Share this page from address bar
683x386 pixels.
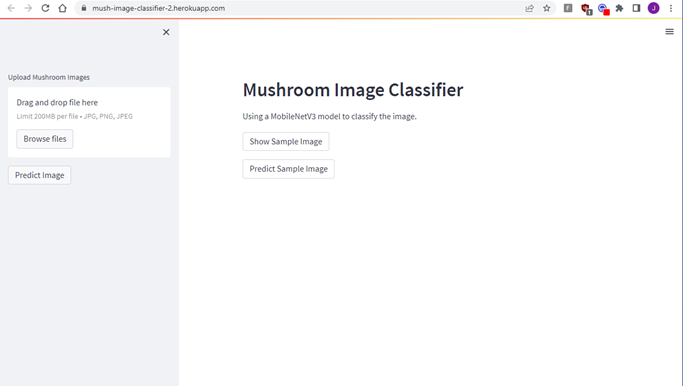530,8
